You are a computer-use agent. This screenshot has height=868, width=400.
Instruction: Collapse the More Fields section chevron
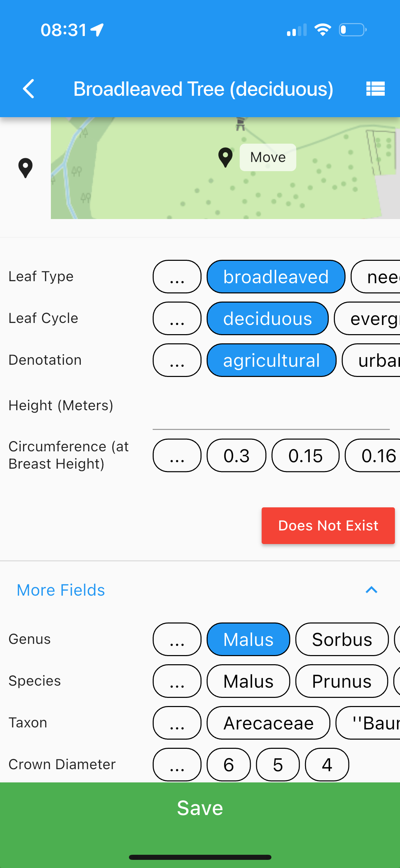tap(372, 590)
